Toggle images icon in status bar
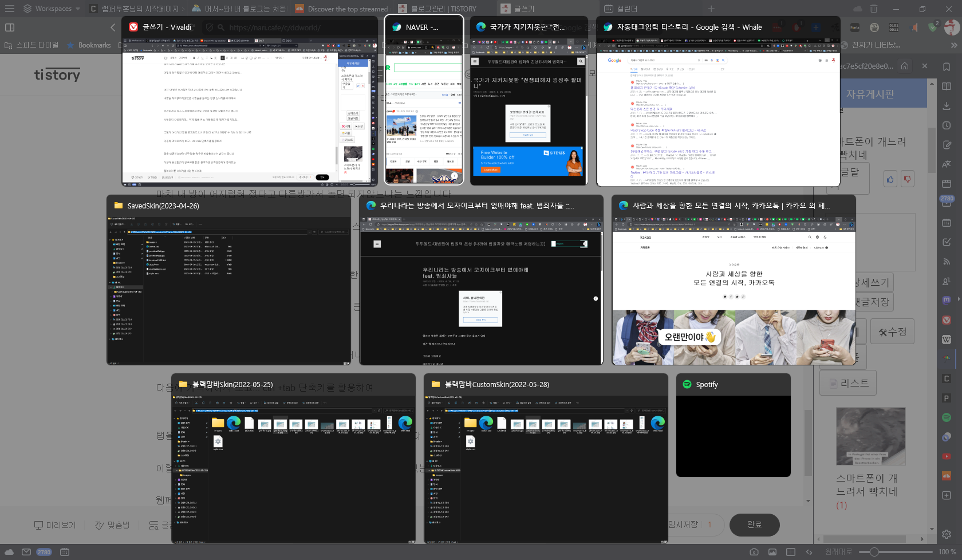This screenshot has height=560, width=962. coord(772,552)
